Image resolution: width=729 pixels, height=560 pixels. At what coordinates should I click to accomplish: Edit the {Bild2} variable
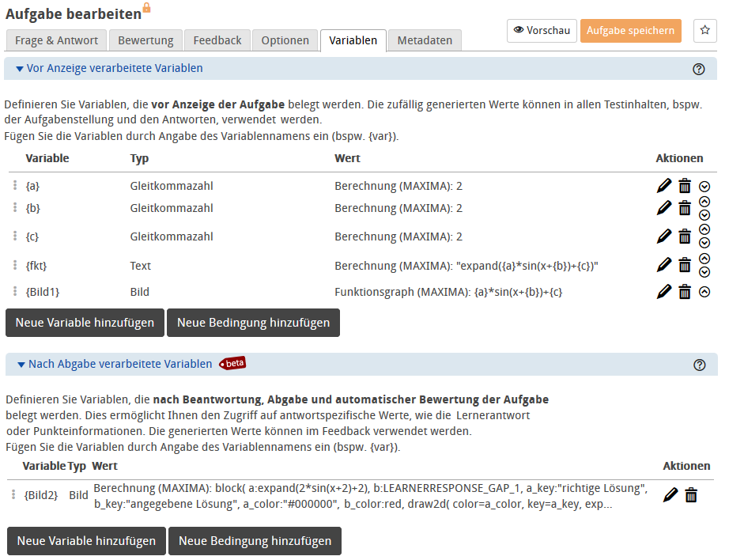click(x=670, y=495)
